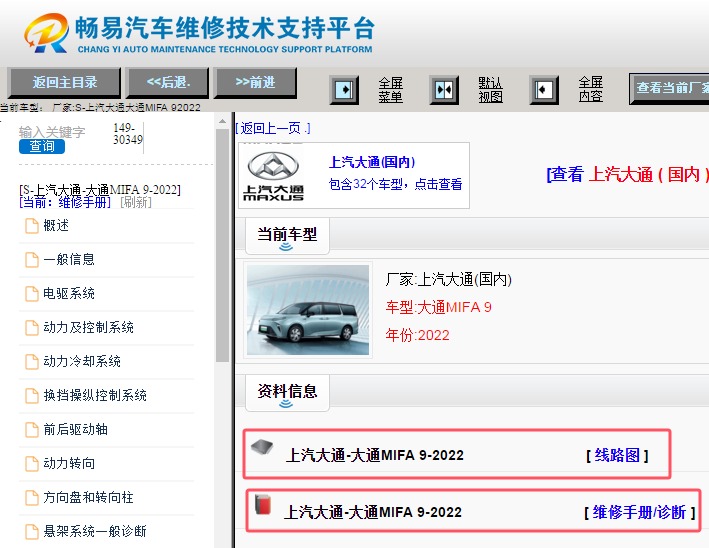Click the Maxus brand logo
709x548 pixels.
(x=274, y=176)
